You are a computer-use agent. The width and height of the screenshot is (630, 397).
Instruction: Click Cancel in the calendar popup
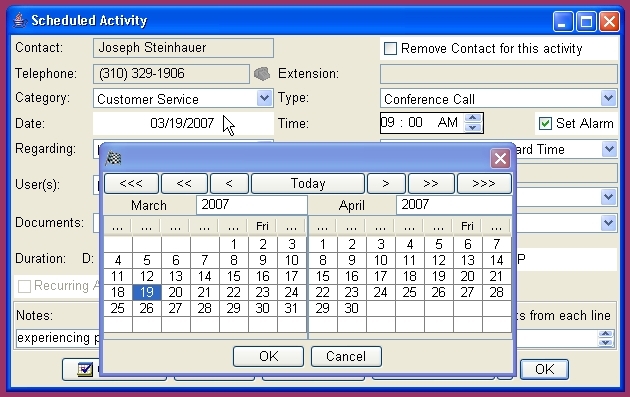pos(346,356)
